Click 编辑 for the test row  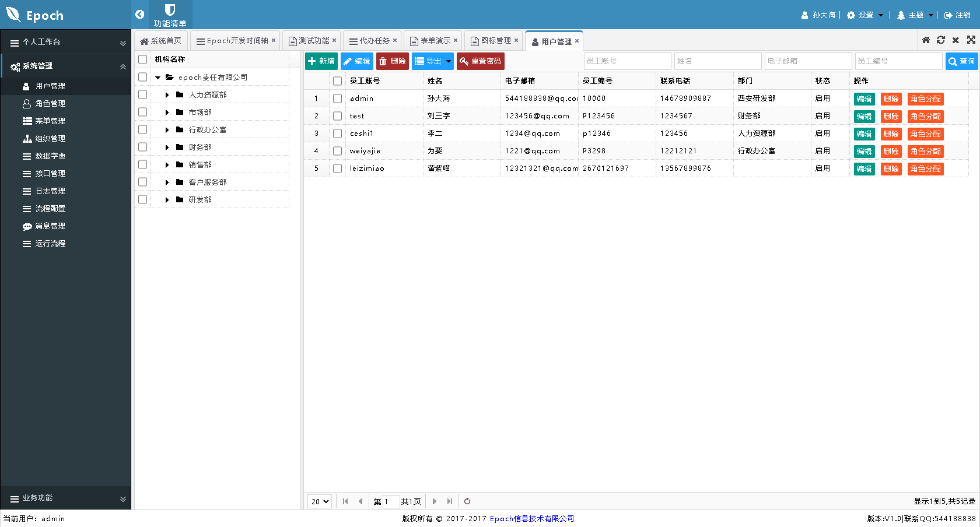coord(864,117)
